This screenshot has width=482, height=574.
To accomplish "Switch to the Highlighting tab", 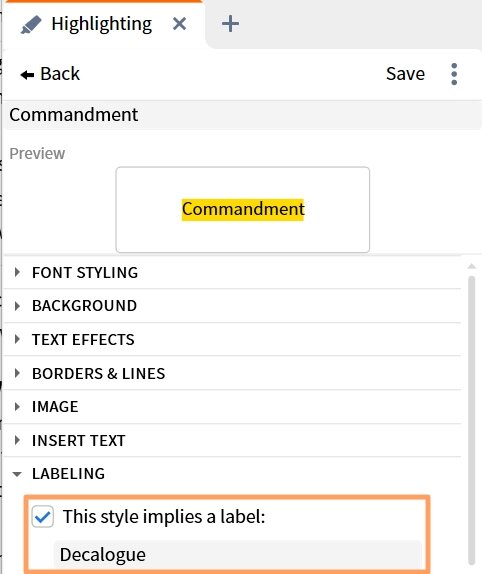I will coord(101,24).
